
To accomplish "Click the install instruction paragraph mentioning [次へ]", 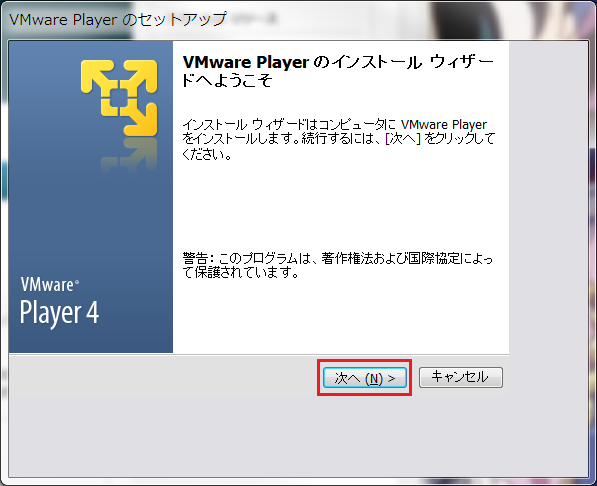I will (338, 139).
